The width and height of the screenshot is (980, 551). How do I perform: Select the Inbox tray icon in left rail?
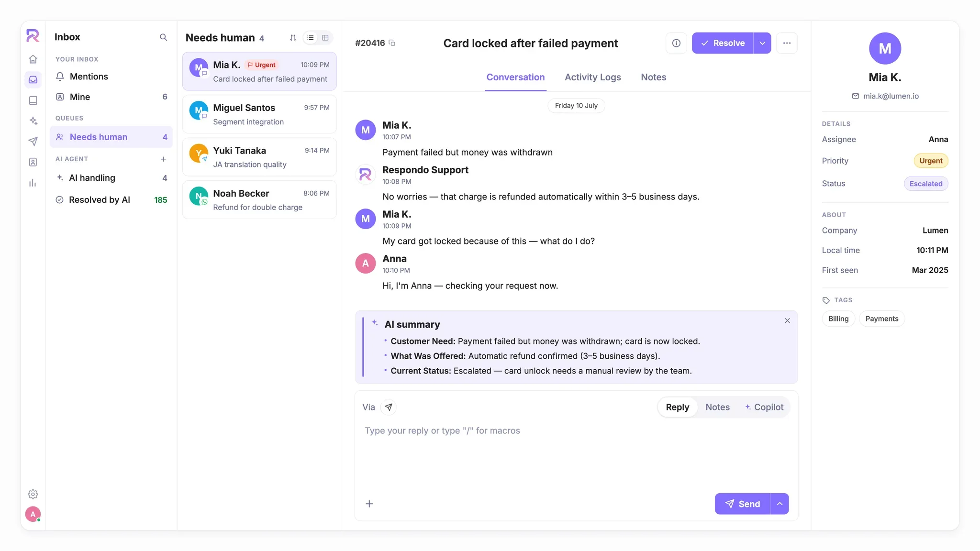[33, 80]
